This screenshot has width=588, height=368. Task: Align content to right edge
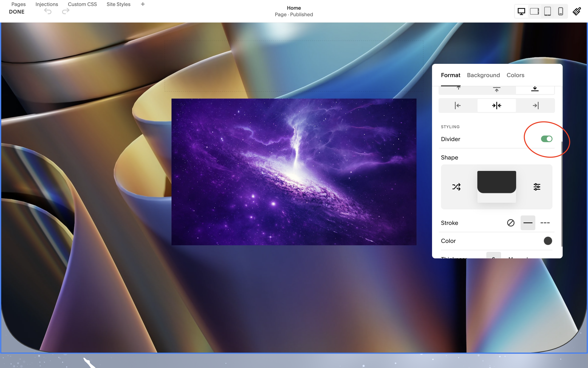click(x=536, y=105)
